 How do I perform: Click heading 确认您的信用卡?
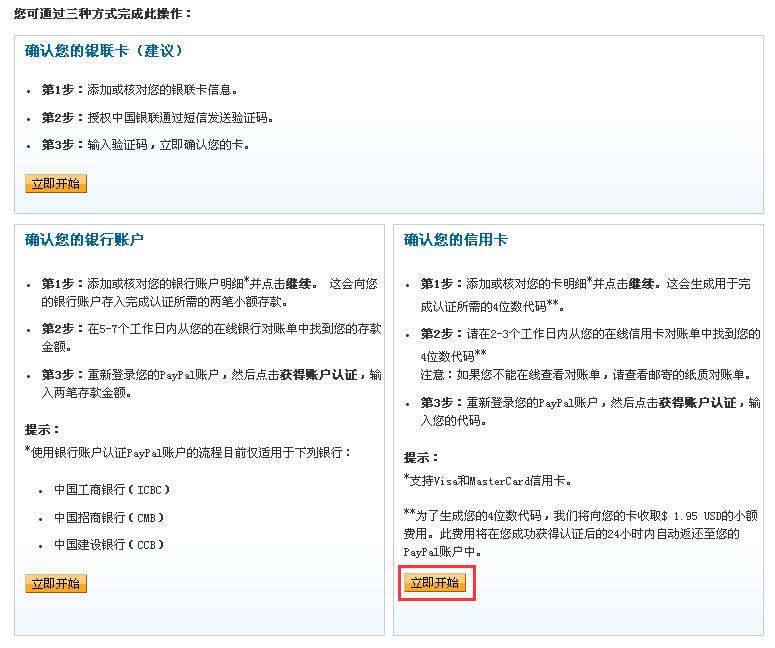pyautogui.click(x=456, y=240)
